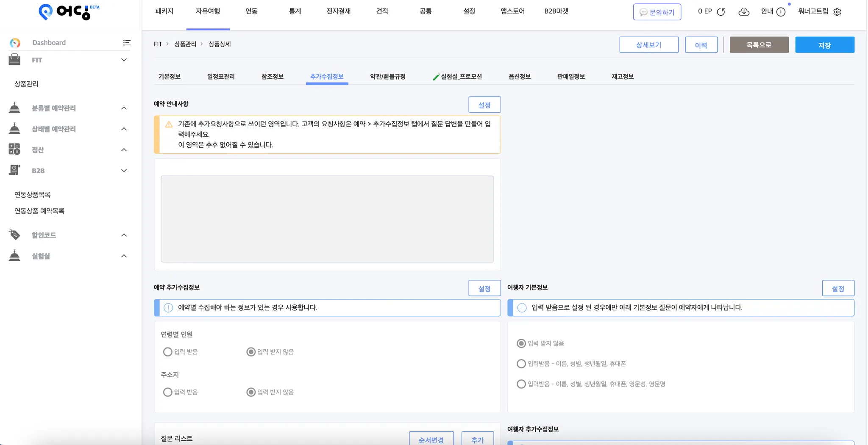Click the 이력 history button

pyautogui.click(x=701, y=45)
